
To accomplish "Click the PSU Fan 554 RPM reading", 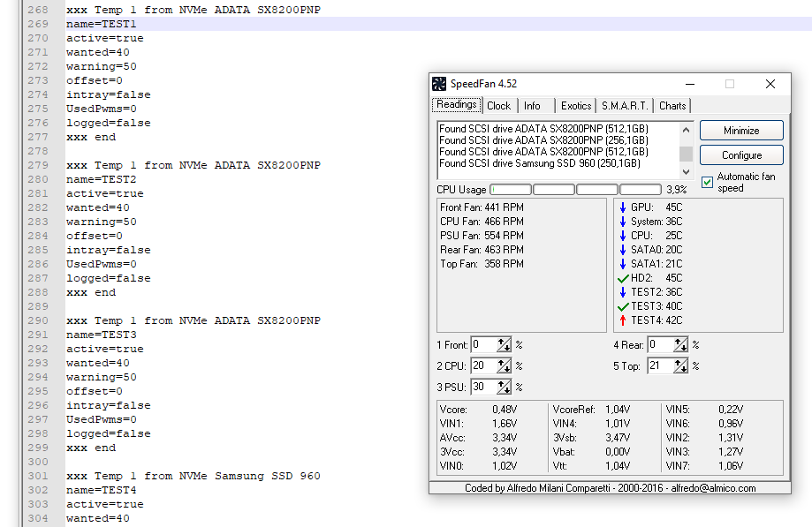I will coord(482,236).
